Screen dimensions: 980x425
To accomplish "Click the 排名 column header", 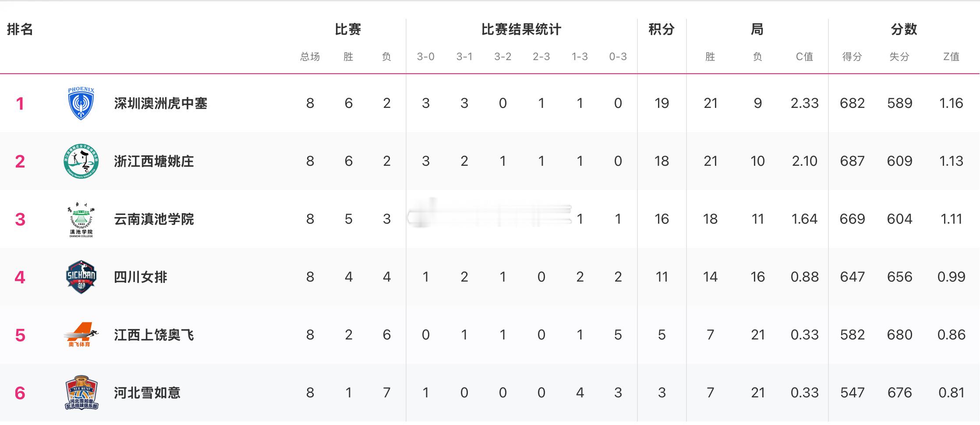I will coord(20,29).
